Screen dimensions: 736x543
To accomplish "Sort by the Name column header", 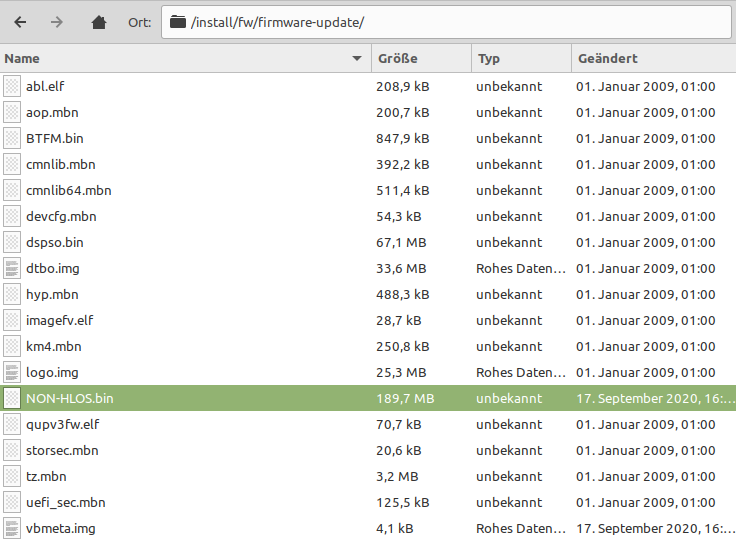I will point(185,59).
